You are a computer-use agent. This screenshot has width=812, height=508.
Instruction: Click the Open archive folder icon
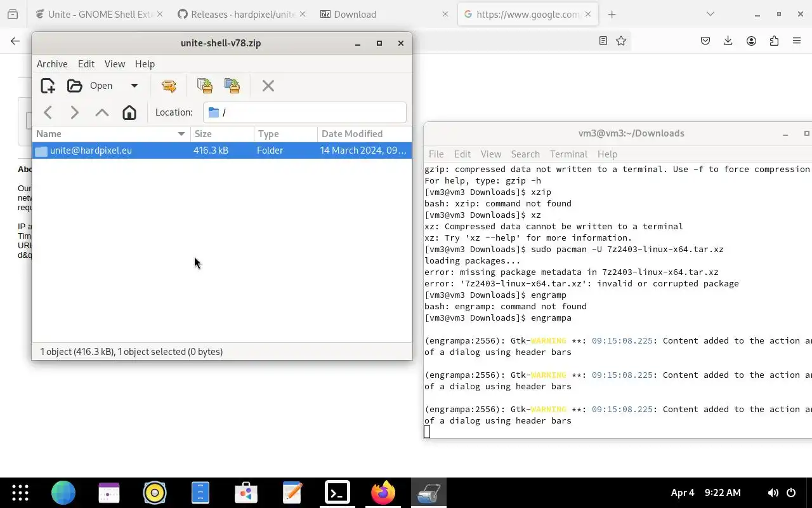(74, 86)
